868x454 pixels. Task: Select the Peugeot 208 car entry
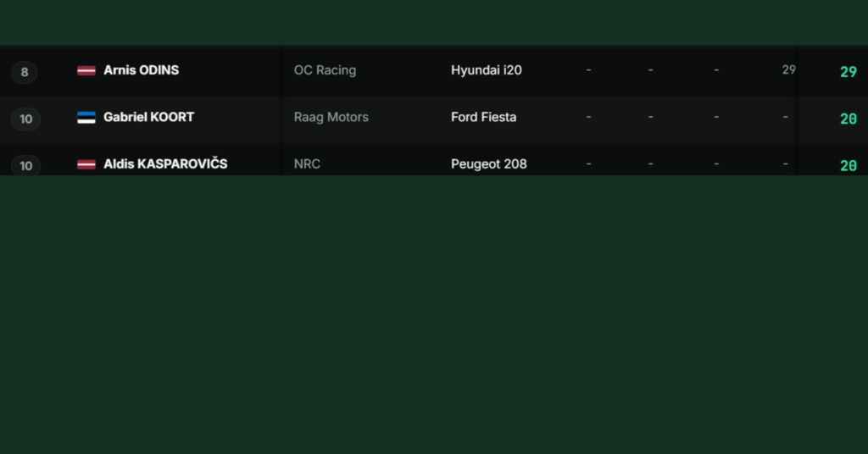tap(489, 164)
